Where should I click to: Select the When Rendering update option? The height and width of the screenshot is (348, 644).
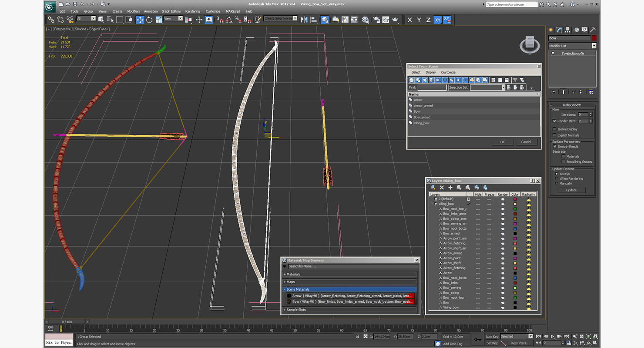(556, 178)
